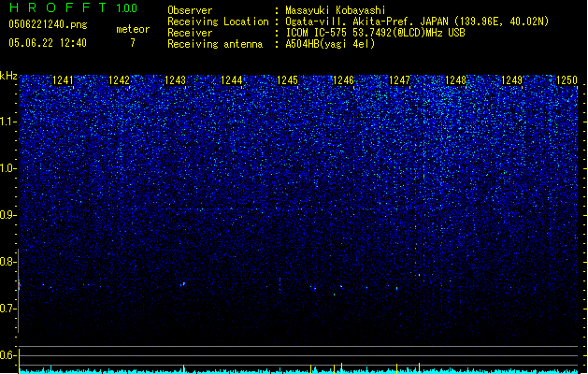Click the 0.9 kHz frequency label
The width and height of the screenshot is (588, 374).
pyautogui.click(x=8, y=215)
